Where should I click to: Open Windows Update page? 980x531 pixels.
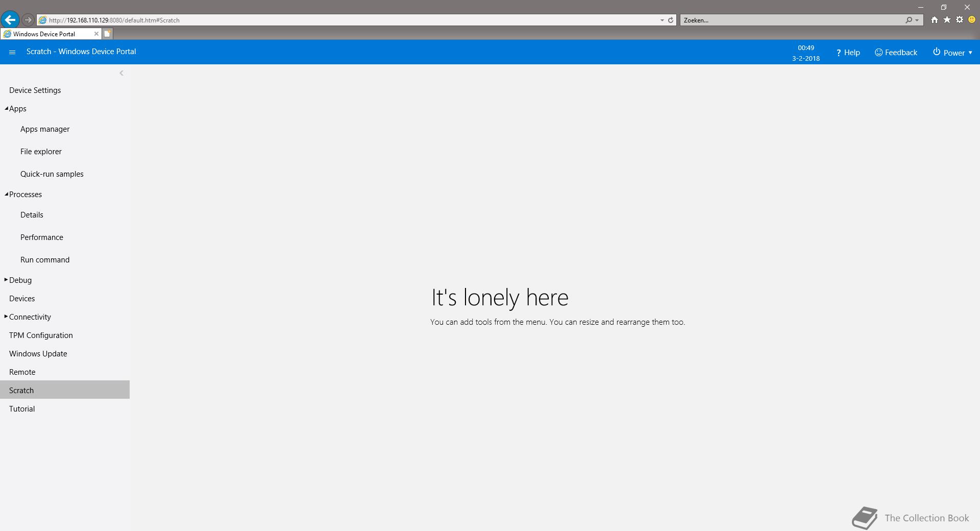point(38,354)
